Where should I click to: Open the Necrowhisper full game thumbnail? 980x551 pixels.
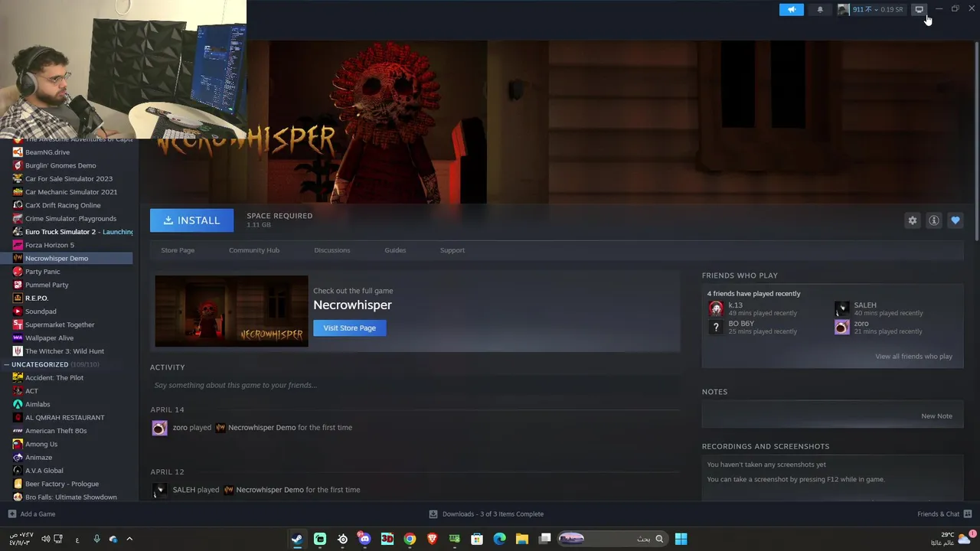tap(231, 311)
